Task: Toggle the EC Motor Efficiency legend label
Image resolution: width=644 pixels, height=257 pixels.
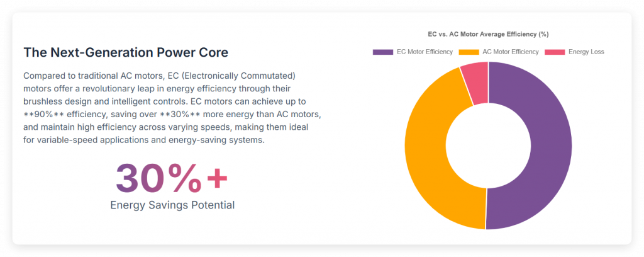Action: pyautogui.click(x=425, y=52)
